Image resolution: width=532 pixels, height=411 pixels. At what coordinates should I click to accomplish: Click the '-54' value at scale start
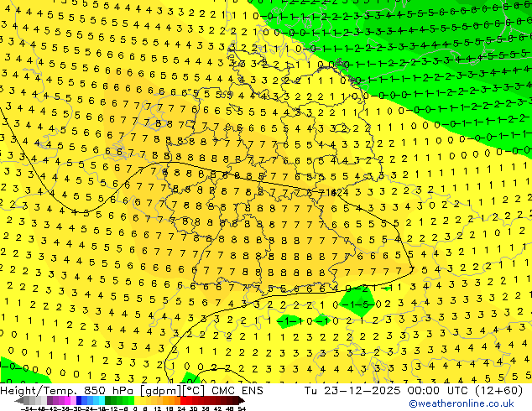coord(27,409)
